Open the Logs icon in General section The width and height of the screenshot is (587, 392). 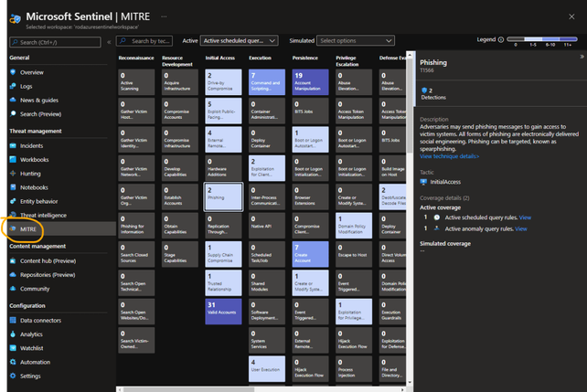tap(13, 86)
